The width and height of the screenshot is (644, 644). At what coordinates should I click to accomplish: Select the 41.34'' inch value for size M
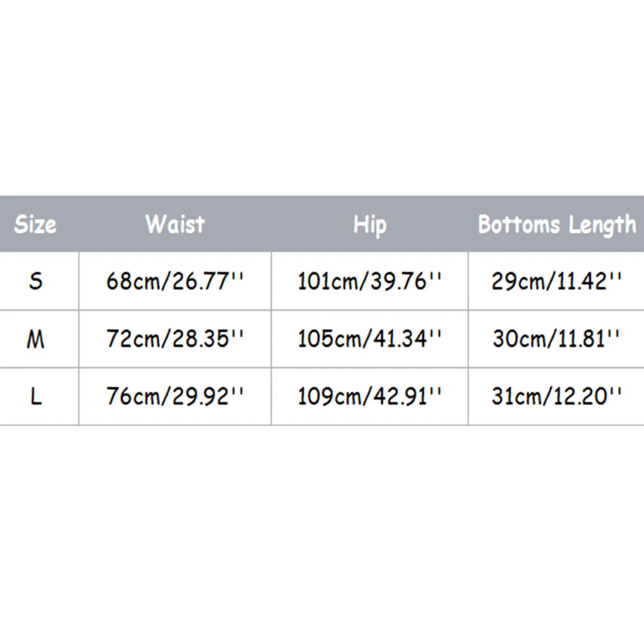coord(406,338)
